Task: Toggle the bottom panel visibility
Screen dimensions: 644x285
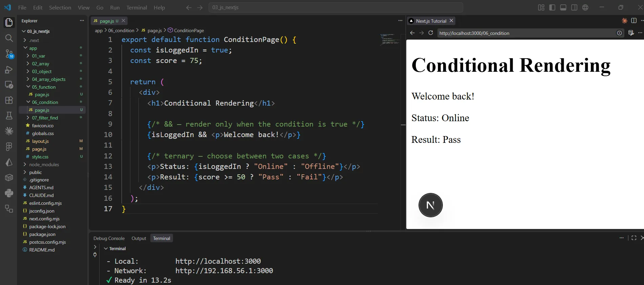Action: tap(563, 7)
